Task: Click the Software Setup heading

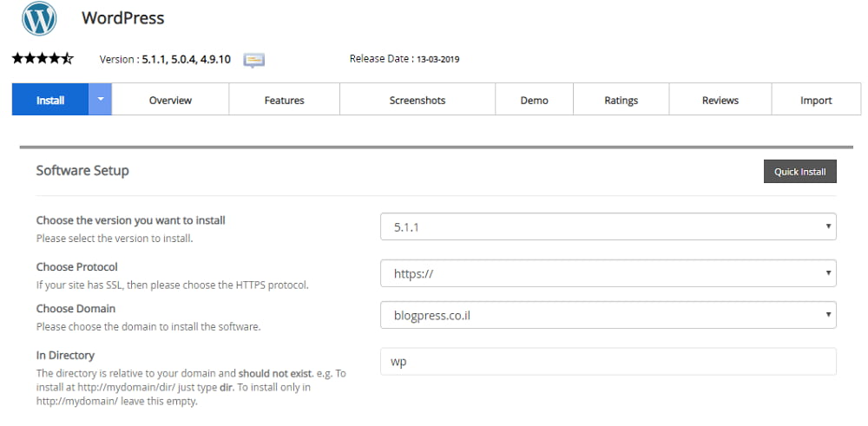Action: point(82,170)
